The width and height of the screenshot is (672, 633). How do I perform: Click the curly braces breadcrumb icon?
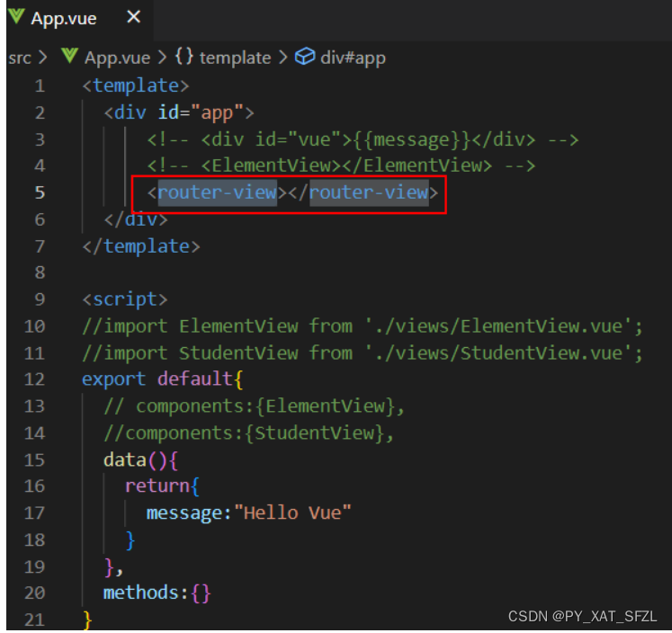tap(184, 57)
